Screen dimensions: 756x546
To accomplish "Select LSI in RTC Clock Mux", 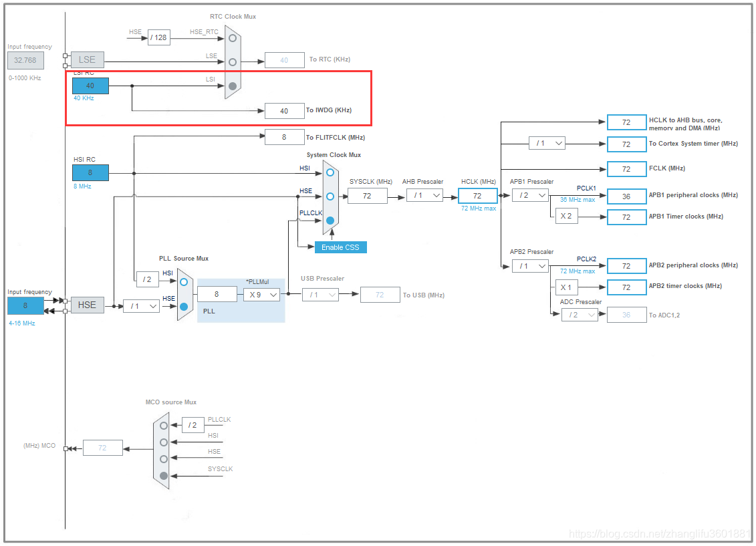I will (233, 86).
